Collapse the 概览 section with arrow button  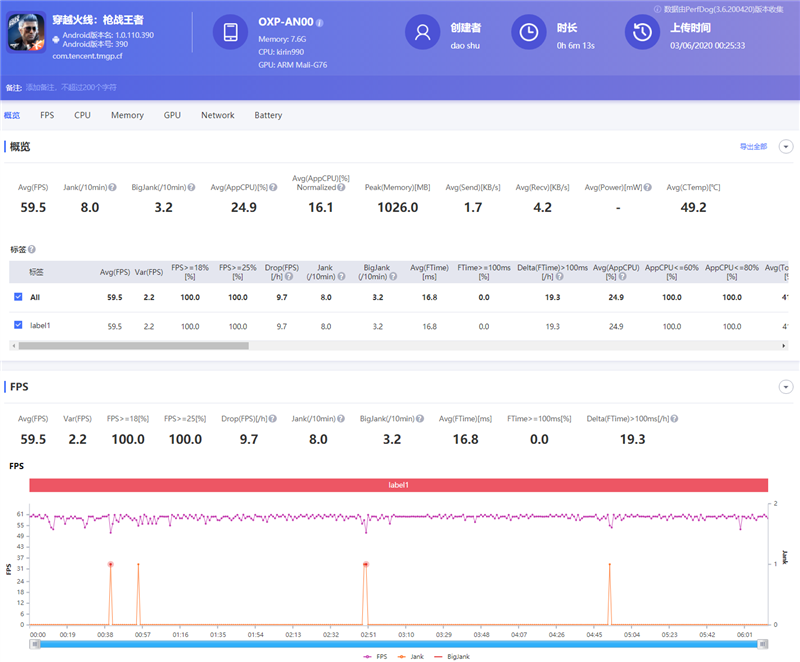coord(785,146)
